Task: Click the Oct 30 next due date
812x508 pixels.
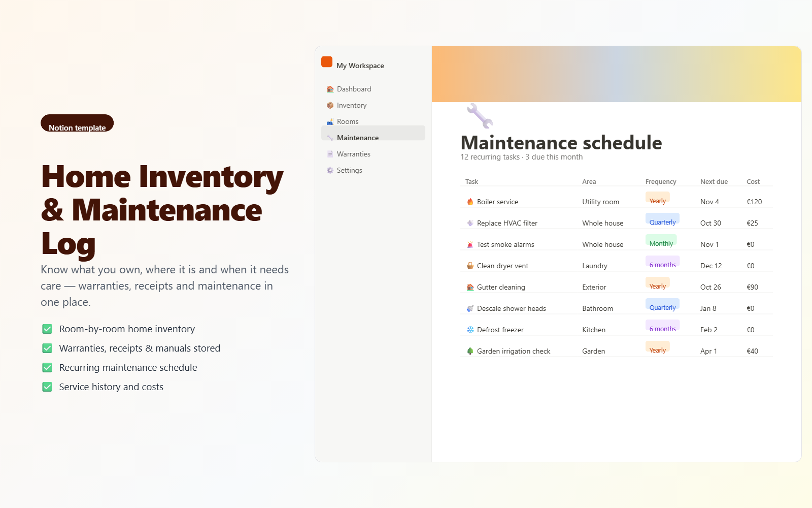Action: [x=710, y=223]
